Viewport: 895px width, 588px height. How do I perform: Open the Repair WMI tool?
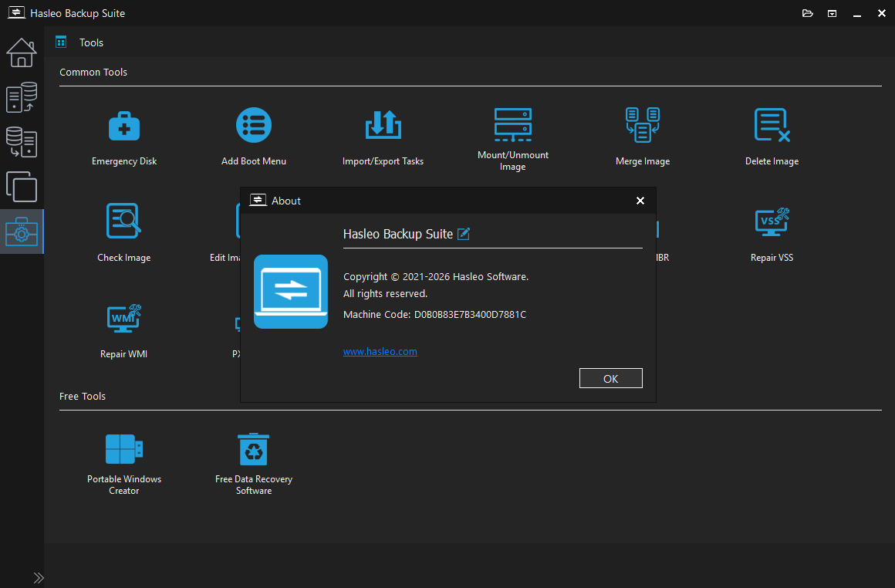(124, 330)
